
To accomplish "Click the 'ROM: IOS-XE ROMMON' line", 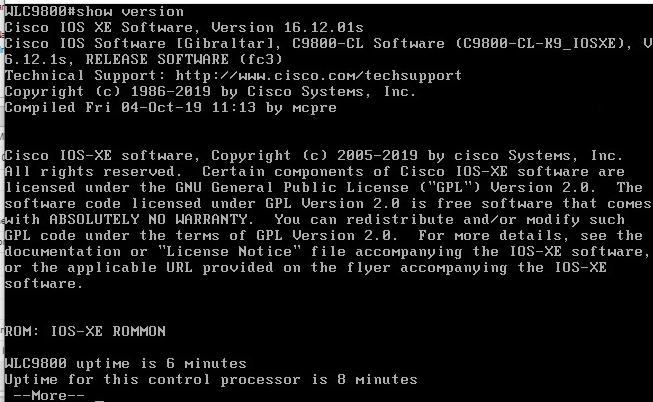I will click(85, 331).
